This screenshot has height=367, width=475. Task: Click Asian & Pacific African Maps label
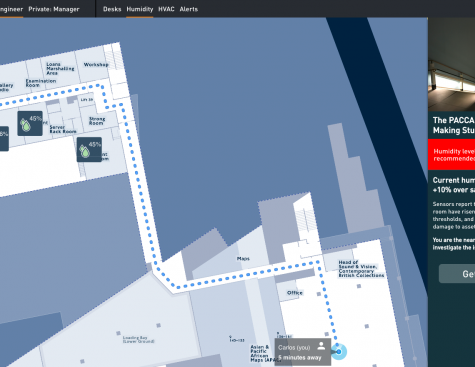[x=265, y=353]
